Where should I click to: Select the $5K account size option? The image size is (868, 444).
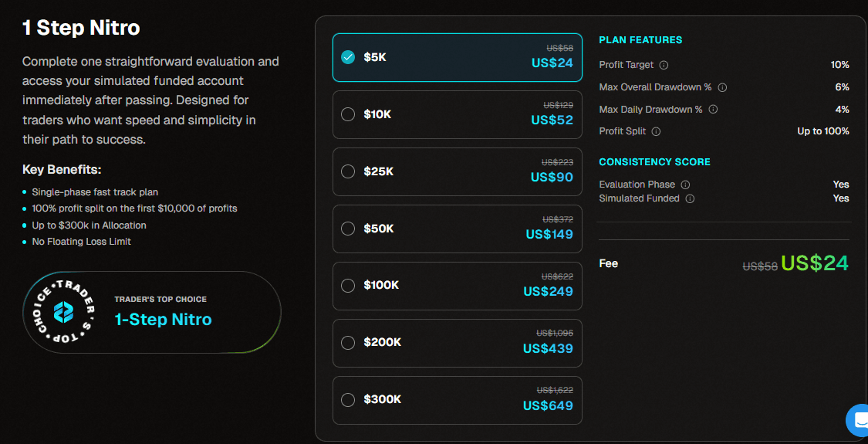[348, 57]
